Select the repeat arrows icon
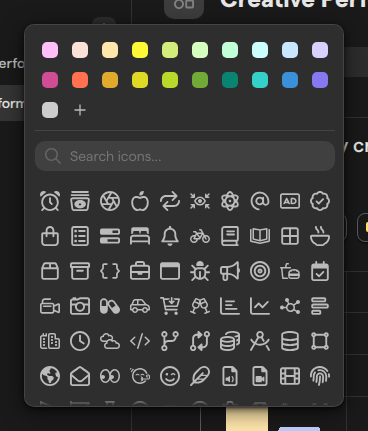Screen dimensions: 368x431 pyautogui.click(x=170, y=201)
